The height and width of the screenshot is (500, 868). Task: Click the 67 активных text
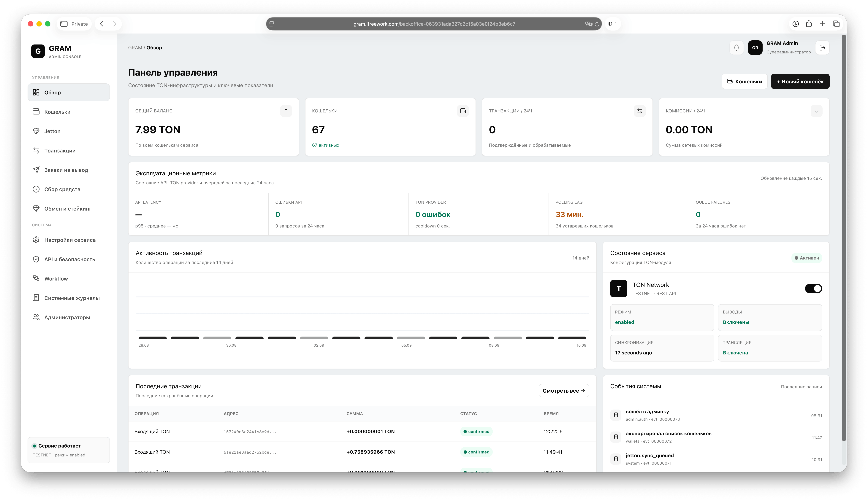[325, 145]
